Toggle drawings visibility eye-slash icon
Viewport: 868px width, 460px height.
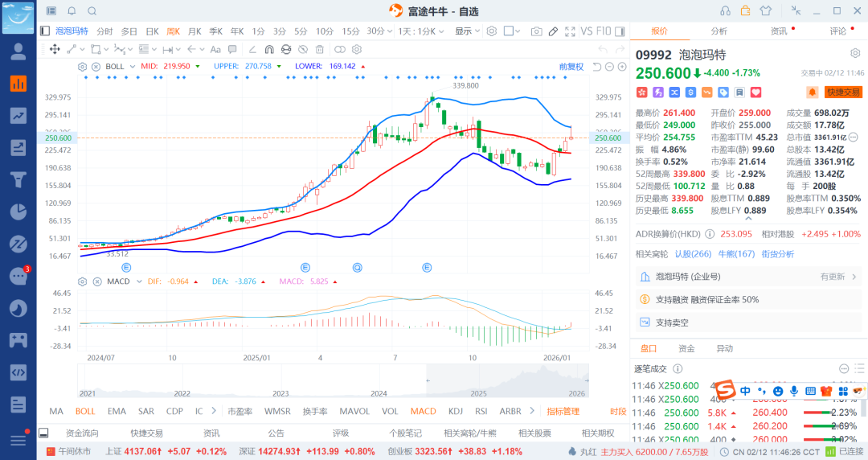[302, 49]
